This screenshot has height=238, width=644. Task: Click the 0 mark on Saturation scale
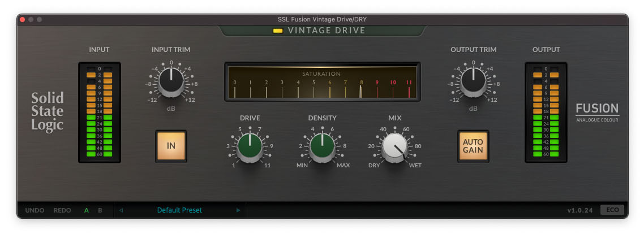click(x=235, y=83)
